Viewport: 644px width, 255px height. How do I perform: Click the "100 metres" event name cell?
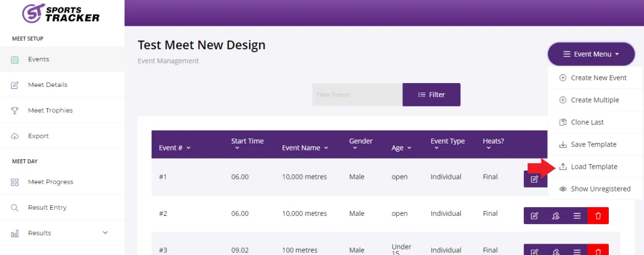pos(299,250)
